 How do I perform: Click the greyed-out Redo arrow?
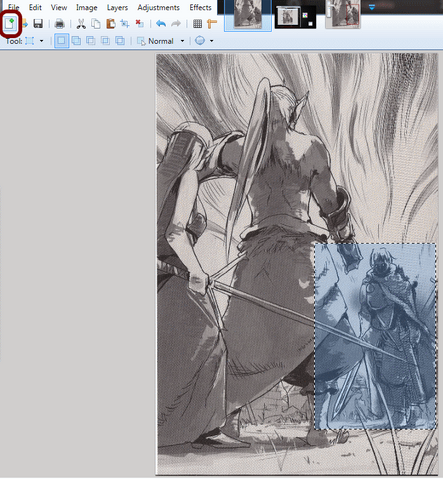(x=176, y=24)
